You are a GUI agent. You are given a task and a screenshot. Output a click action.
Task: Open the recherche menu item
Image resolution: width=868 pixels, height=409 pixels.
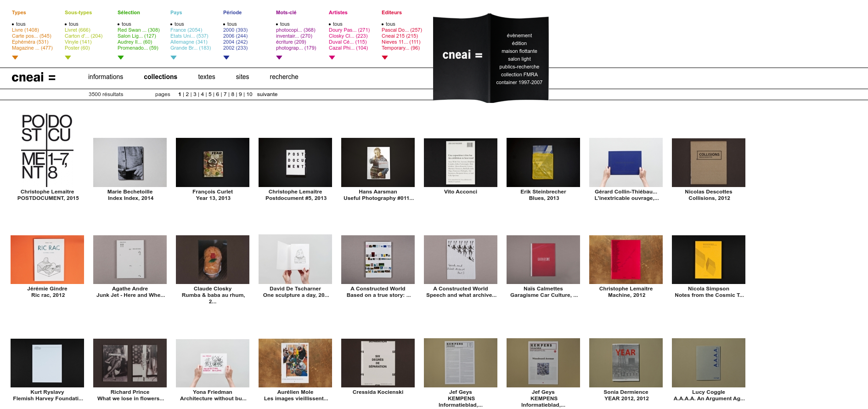[284, 77]
